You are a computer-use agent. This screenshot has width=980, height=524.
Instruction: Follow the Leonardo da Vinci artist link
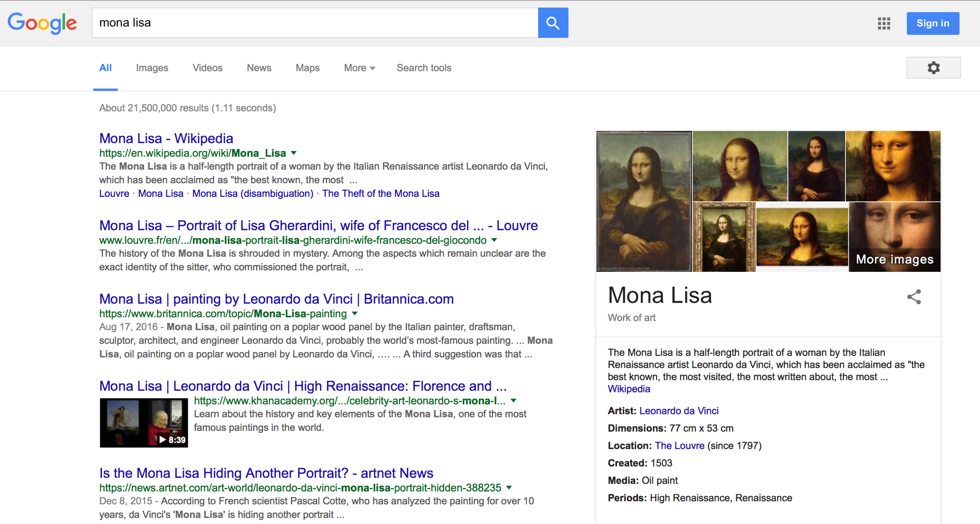pos(679,410)
